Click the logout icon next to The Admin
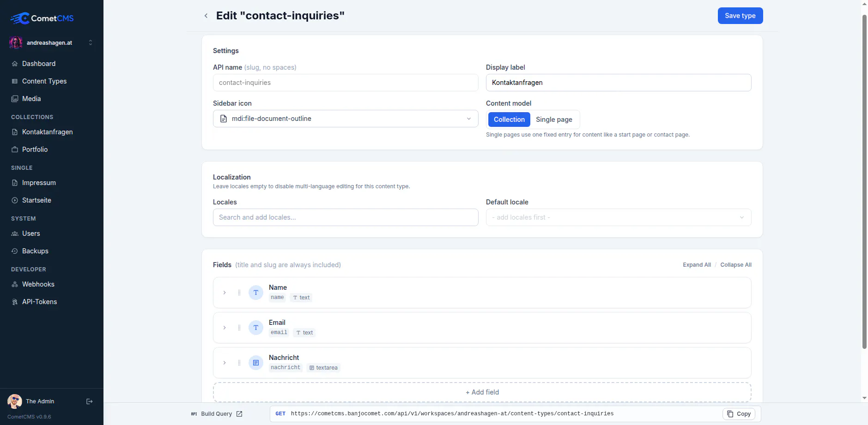The height and width of the screenshot is (425, 868). (x=90, y=401)
